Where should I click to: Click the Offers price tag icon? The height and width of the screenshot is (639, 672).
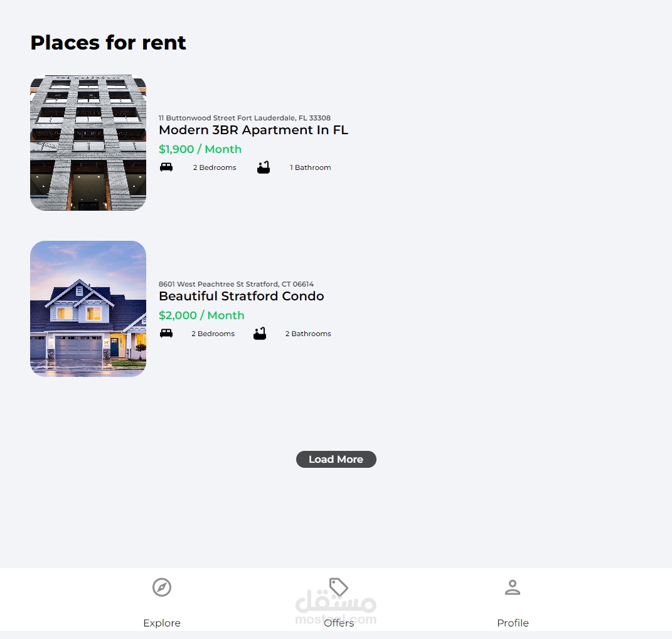(x=338, y=587)
